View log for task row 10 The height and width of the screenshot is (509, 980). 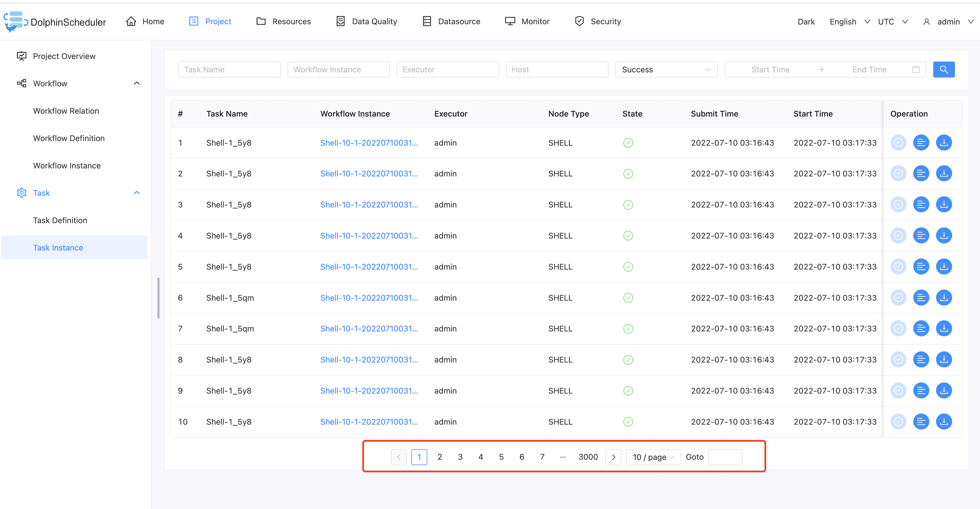[x=921, y=422]
